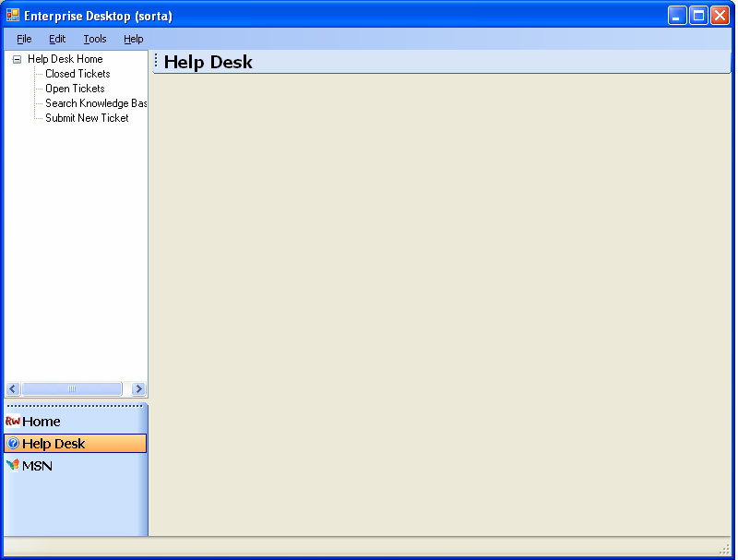Choose Search Knowledge Base in the tree
The width and height of the screenshot is (738, 560).
coord(96,103)
